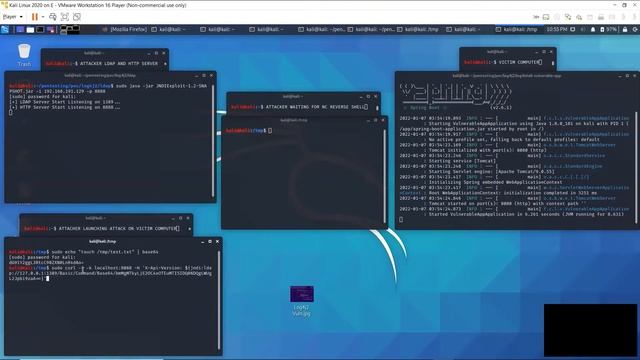The image size is (640, 360).
Task: Open the Kali applications menu icon
Action: point(5,29)
